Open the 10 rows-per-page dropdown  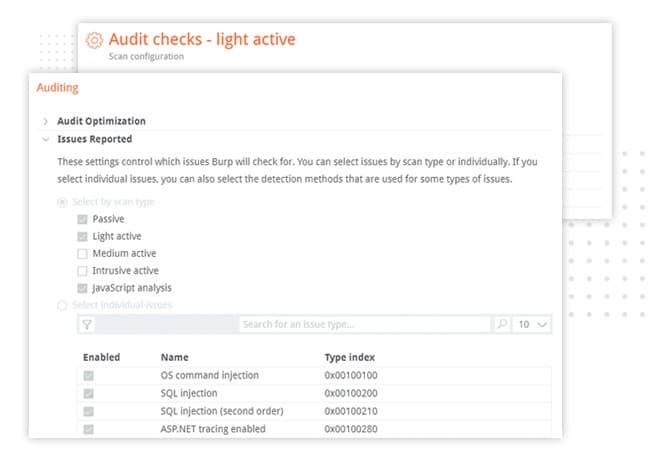pos(532,324)
